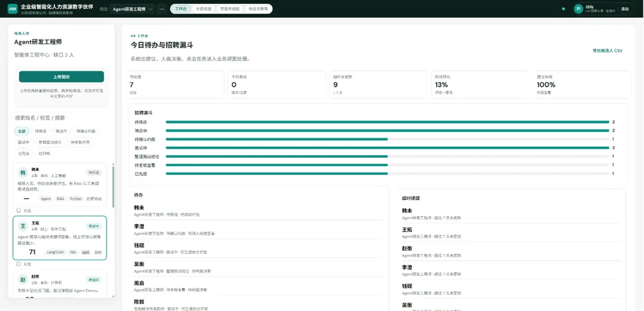Switch to the 智能体视图 tab
The height and width of the screenshot is (311, 644).
(230, 8)
